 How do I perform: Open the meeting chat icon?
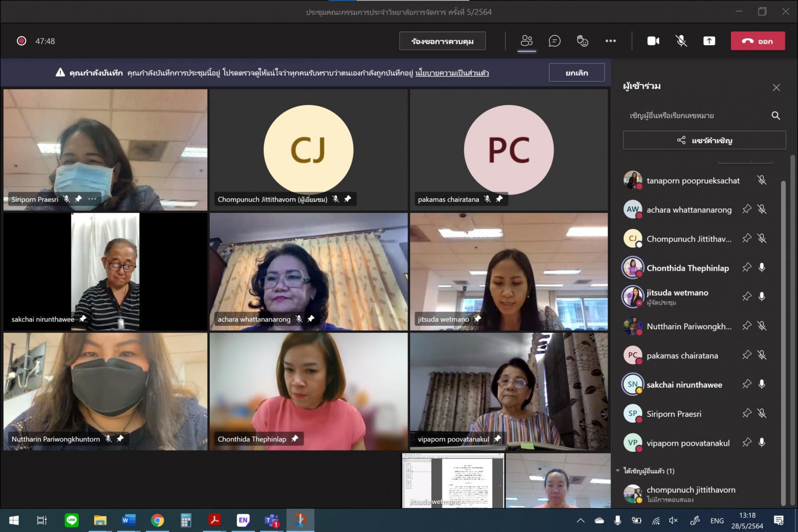point(554,41)
